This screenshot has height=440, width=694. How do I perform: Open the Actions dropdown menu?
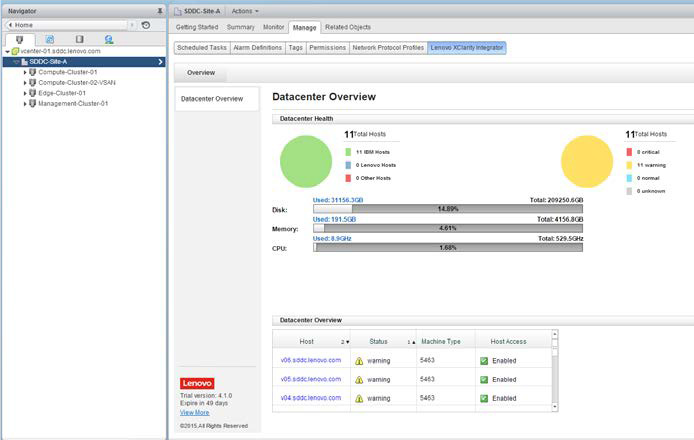245,11
